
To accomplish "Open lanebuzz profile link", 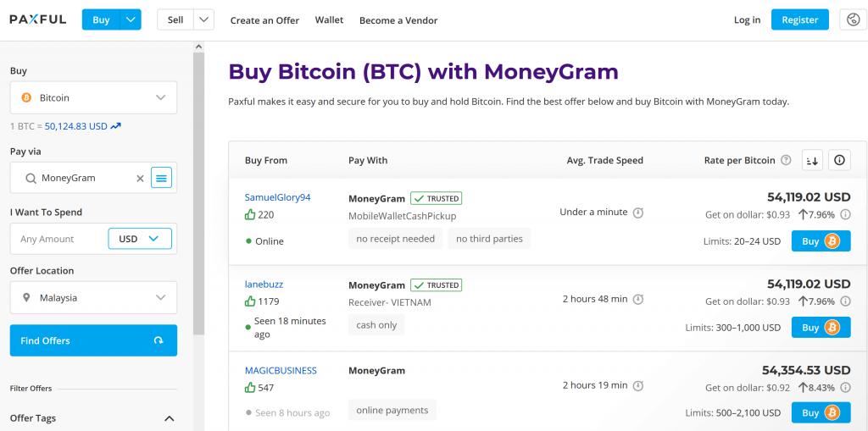I will [x=264, y=285].
